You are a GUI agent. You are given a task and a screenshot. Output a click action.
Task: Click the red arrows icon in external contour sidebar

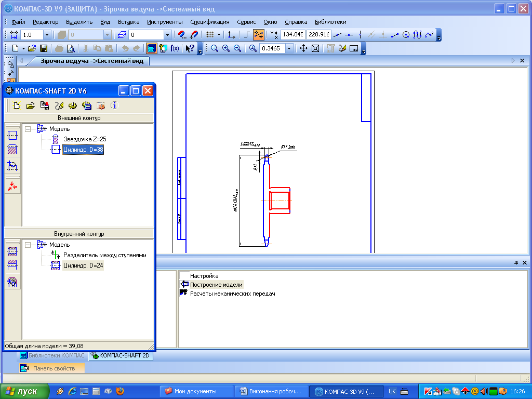point(12,186)
